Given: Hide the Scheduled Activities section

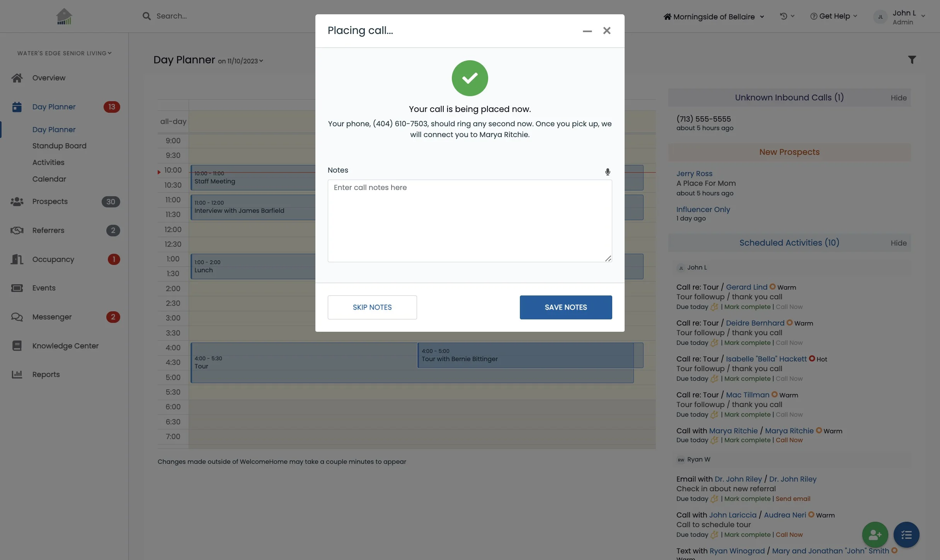Looking at the screenshot, I should [898, 243].
